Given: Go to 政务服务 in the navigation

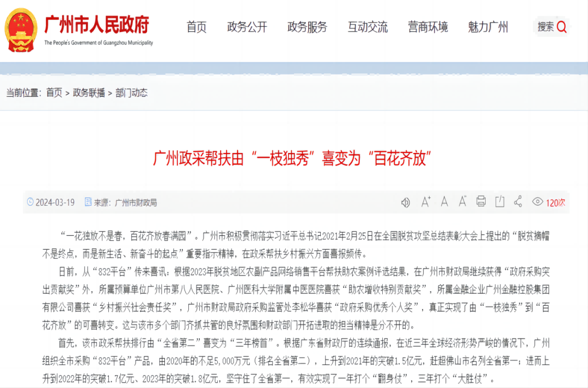Looking at the screenshot, I should pyautogui.click(x=307, y=27).
